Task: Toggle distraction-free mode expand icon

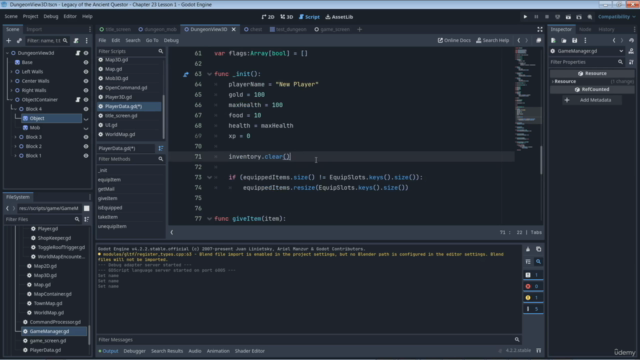Action: tap(540, 29)
